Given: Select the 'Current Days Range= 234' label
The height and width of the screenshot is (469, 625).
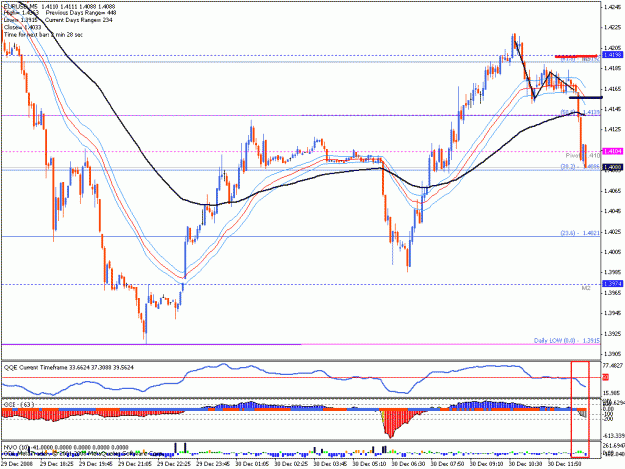Looking at the screenshot, I should (x=78, y=20).
